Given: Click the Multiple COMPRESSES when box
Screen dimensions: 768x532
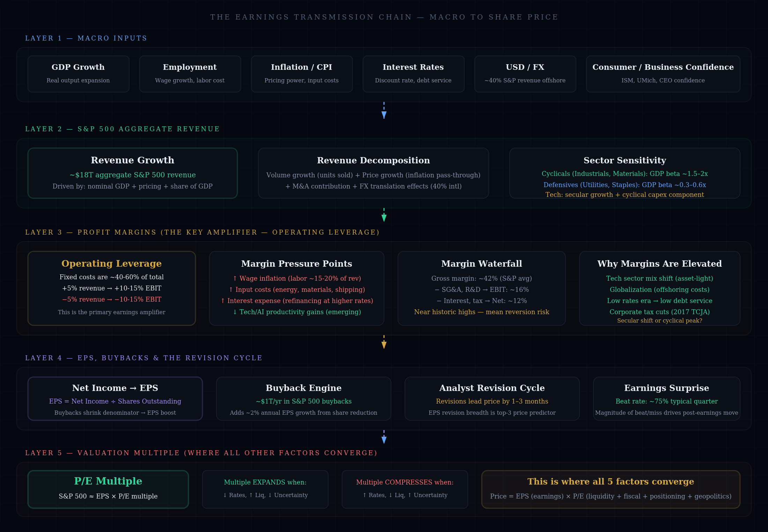Looking at the screenshot, I should tap(405, 489).
